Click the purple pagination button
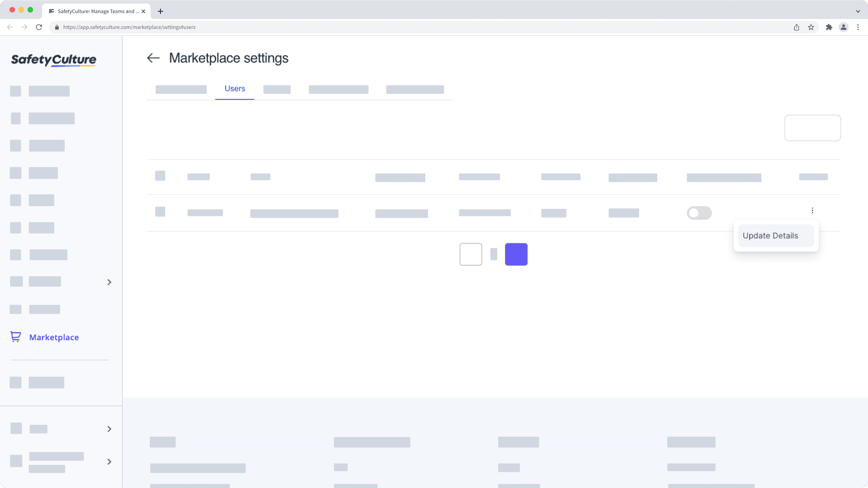 click(516, 254)
